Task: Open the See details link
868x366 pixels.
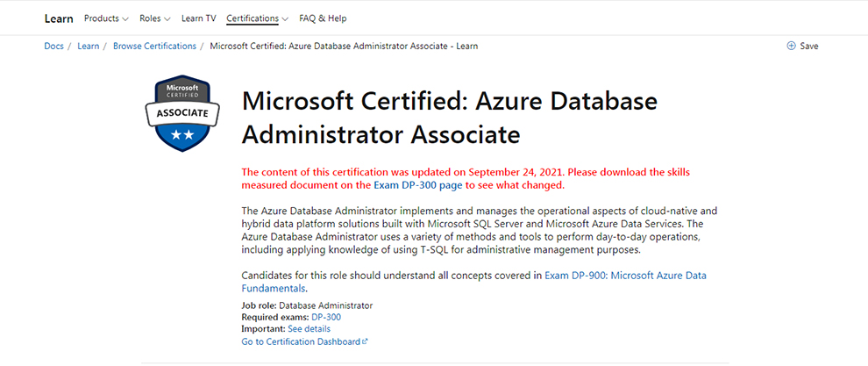Action: [x=309, y=329]
